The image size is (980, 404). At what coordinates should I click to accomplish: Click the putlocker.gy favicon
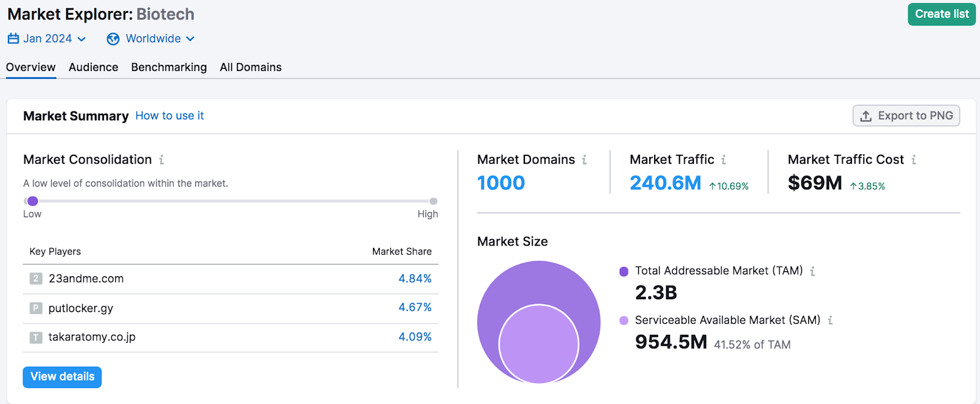tap(36, 308)
